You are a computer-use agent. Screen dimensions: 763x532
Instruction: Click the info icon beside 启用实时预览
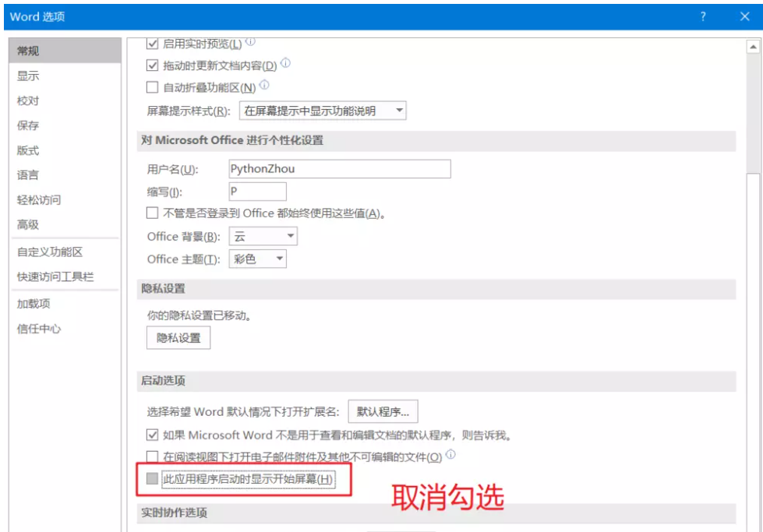coord(249,43)
